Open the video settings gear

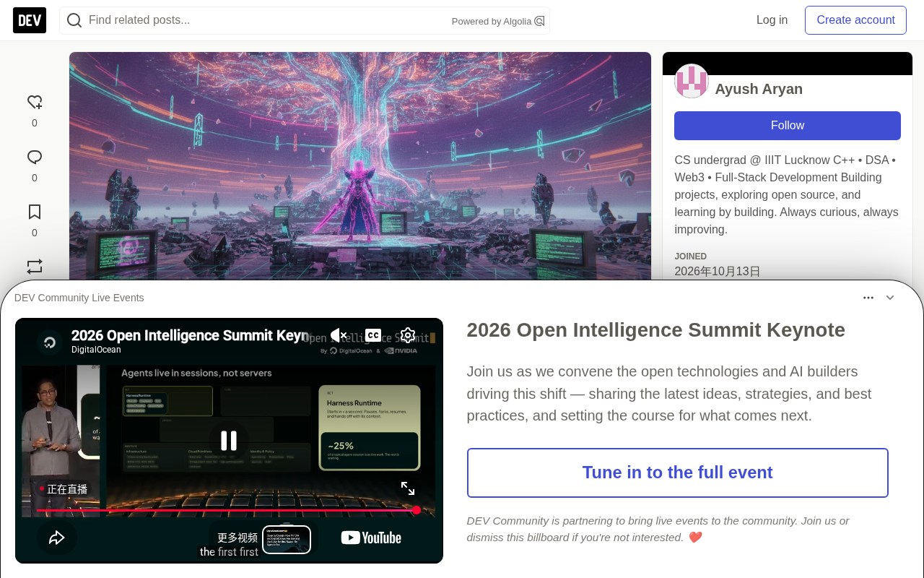(408, 335)
